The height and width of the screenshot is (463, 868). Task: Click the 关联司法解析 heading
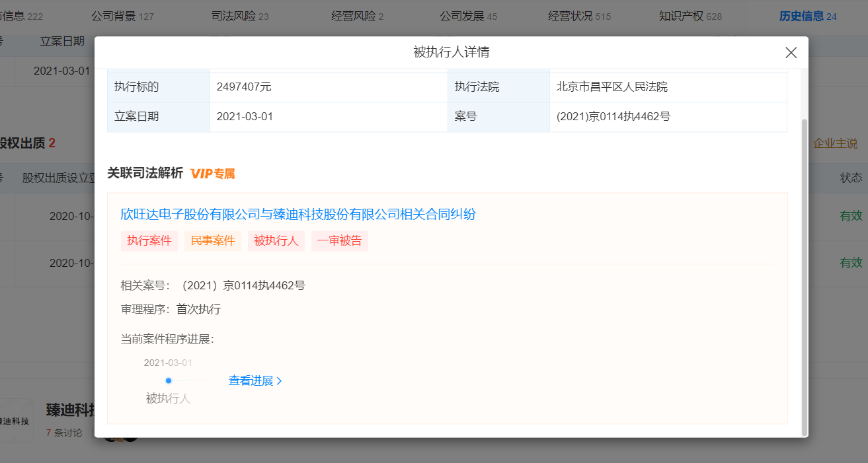pyautogui.click(x=145, y=174)
